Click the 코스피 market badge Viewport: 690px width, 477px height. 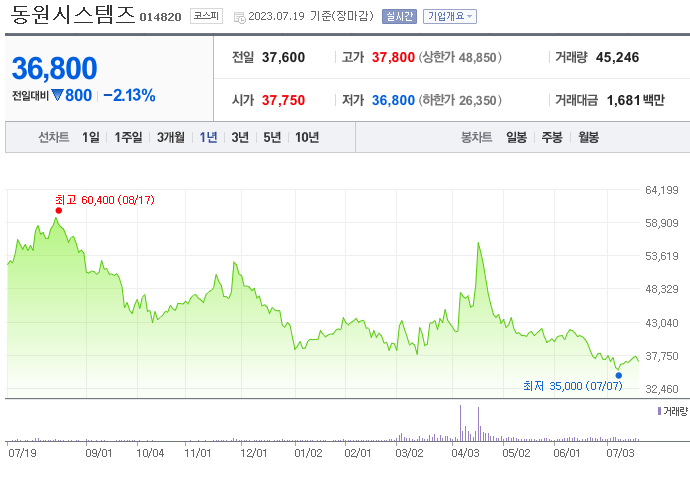(206, 16)
